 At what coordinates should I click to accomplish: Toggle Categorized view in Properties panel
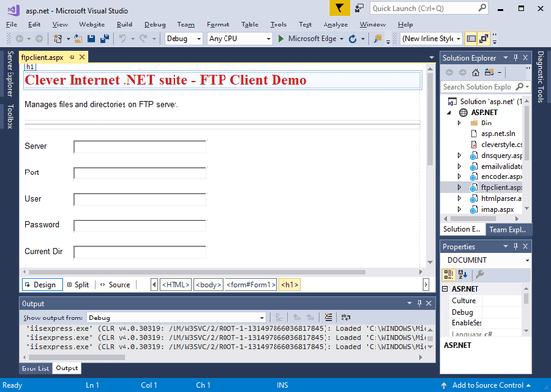pyautogui.click(x=449, y=274)
